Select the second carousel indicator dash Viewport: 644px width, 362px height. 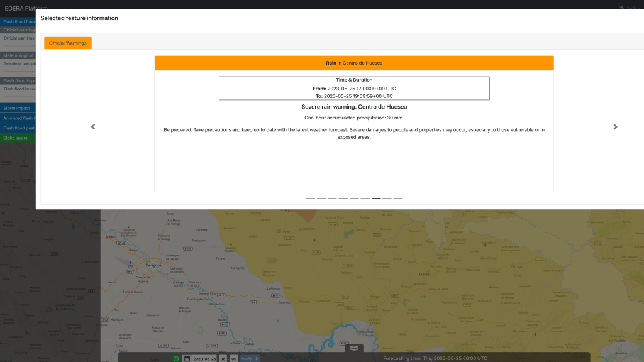321,198
